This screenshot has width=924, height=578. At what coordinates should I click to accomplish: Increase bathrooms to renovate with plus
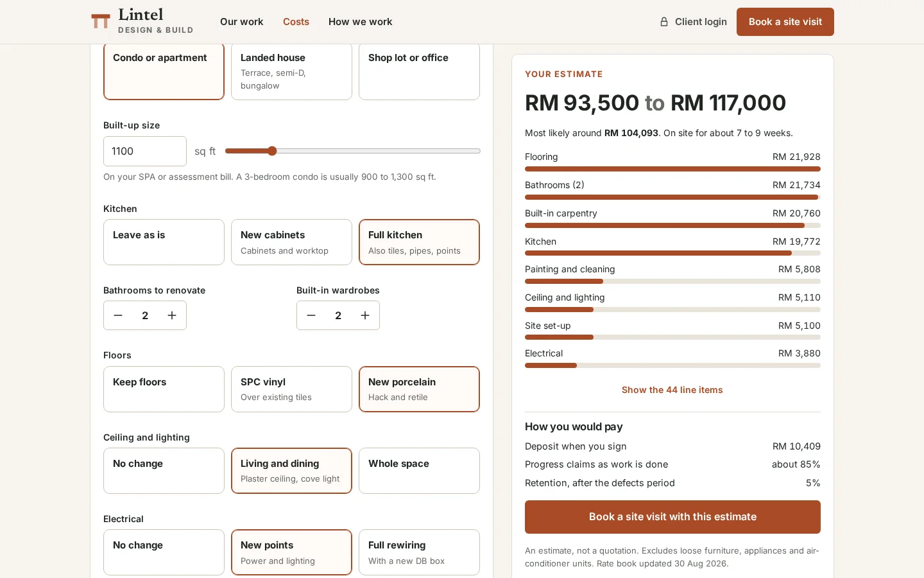click(172, 315)
